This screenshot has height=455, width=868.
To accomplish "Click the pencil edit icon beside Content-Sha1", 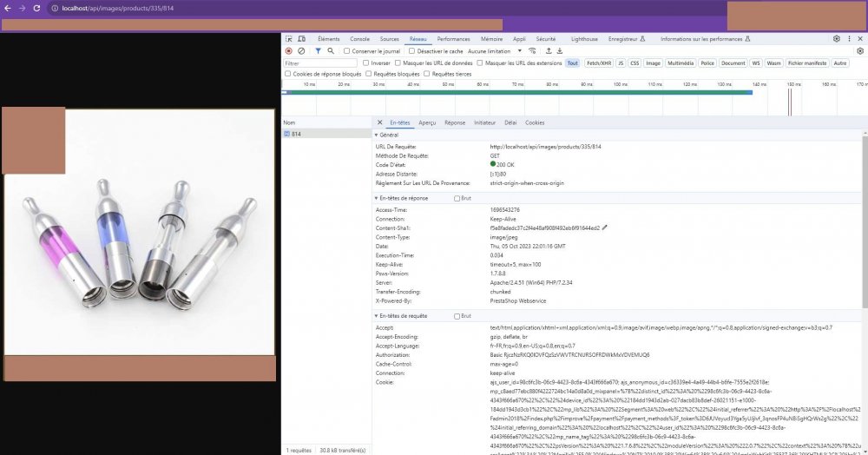I will (604, 227).
